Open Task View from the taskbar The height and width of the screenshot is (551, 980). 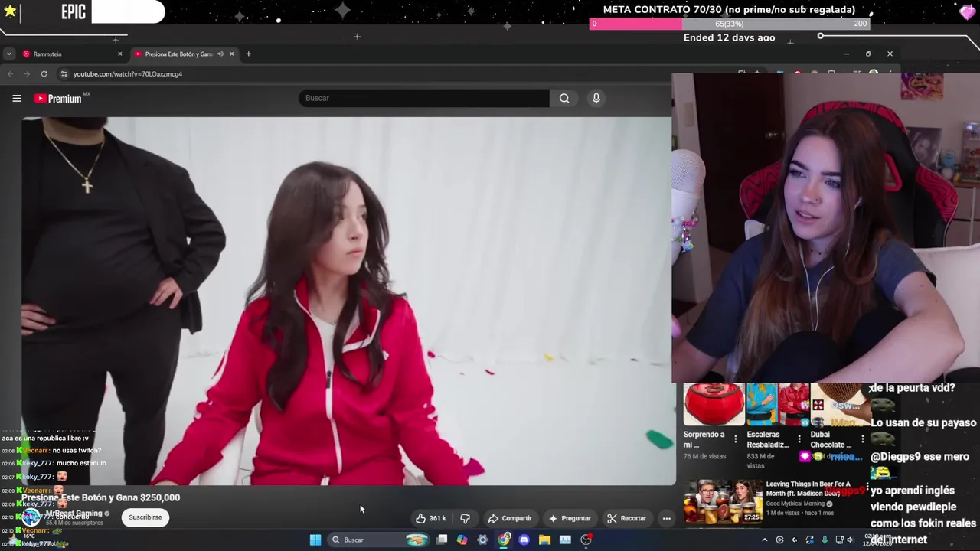click(442, 540)
